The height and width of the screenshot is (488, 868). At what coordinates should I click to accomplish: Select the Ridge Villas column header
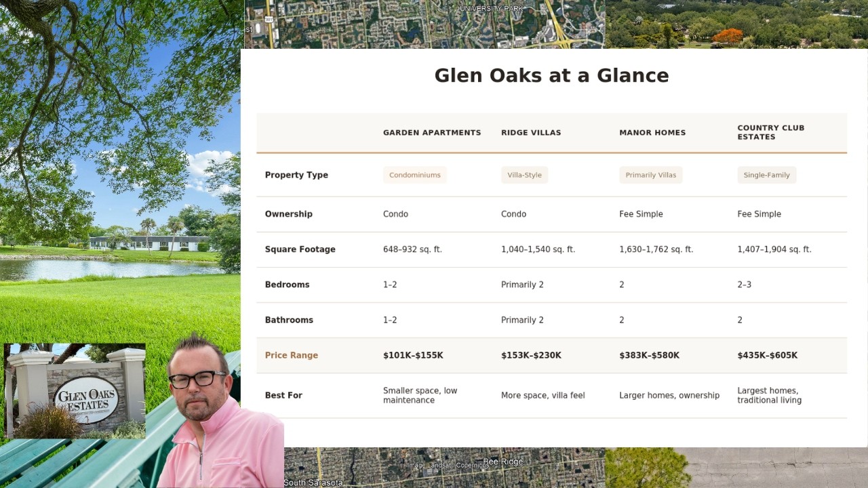[531, 133]
